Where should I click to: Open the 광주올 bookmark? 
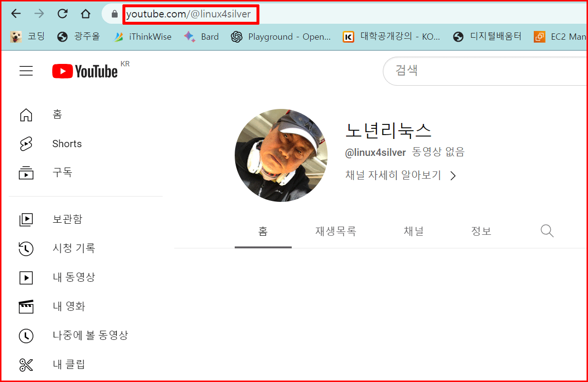coord(78,36)
